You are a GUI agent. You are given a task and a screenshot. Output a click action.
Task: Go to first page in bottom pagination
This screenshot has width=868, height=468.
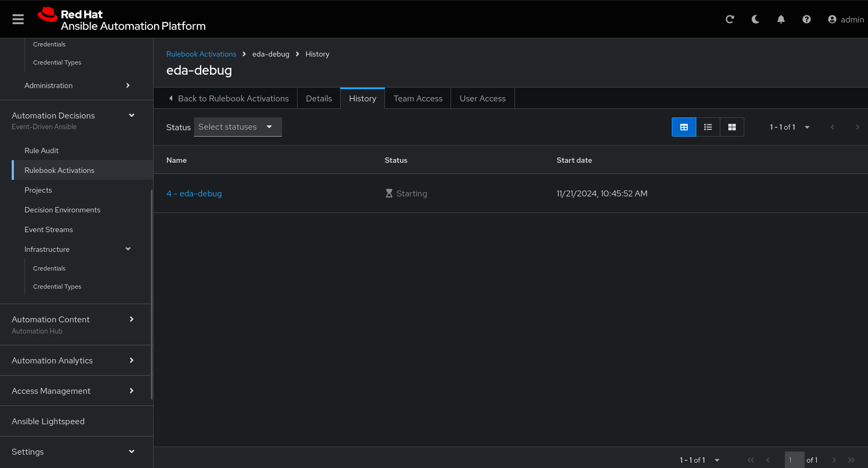point(751,460)
